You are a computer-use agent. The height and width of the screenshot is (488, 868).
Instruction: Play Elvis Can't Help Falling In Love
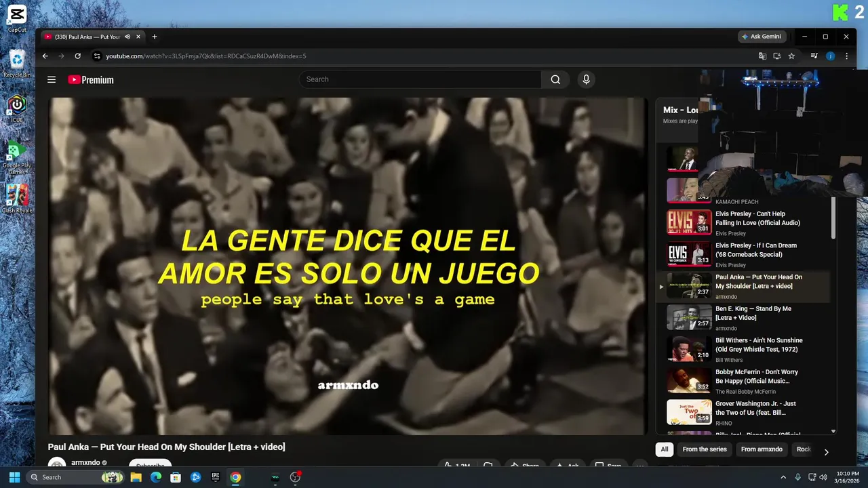tap(757, 218)
